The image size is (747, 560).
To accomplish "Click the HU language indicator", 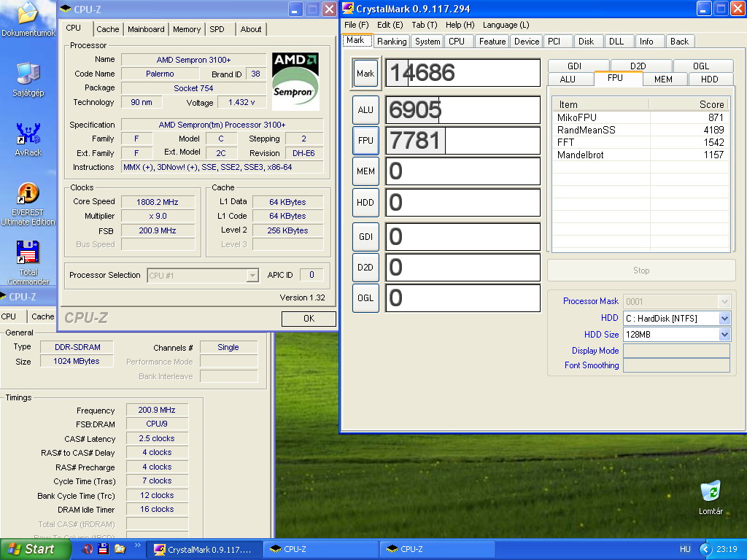I will coord(685,549).
